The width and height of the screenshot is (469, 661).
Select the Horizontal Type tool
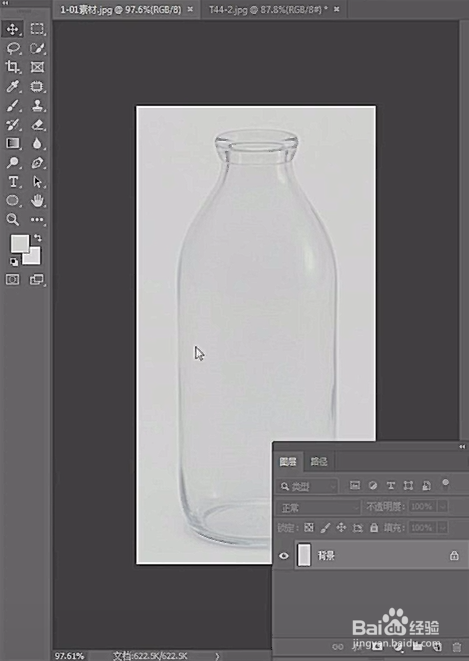(x=13, y=182)
